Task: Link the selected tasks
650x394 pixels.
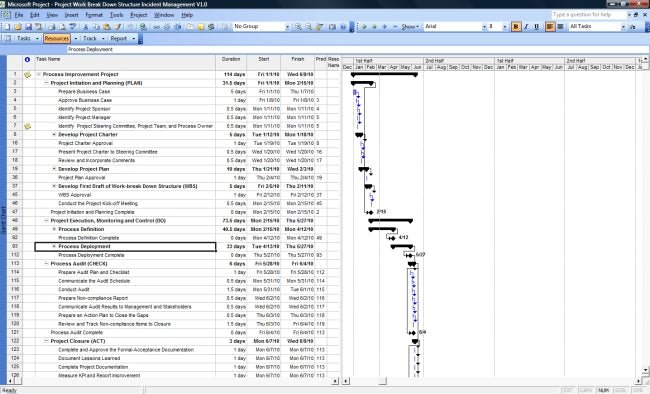Action: point(156,27)
